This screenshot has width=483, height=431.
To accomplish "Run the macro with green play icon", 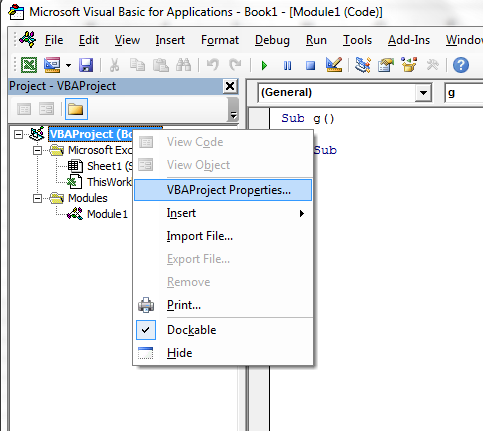I will [264, 65].
